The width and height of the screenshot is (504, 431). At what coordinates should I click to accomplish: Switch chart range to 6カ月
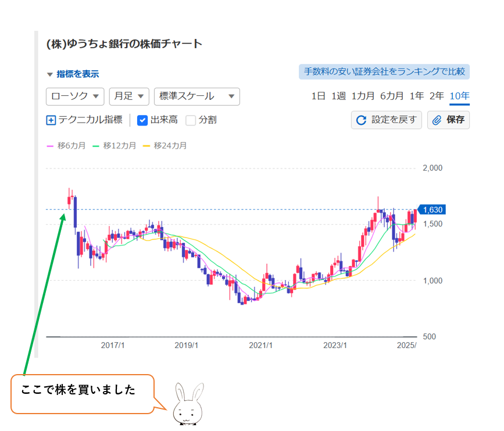point(392,96)
